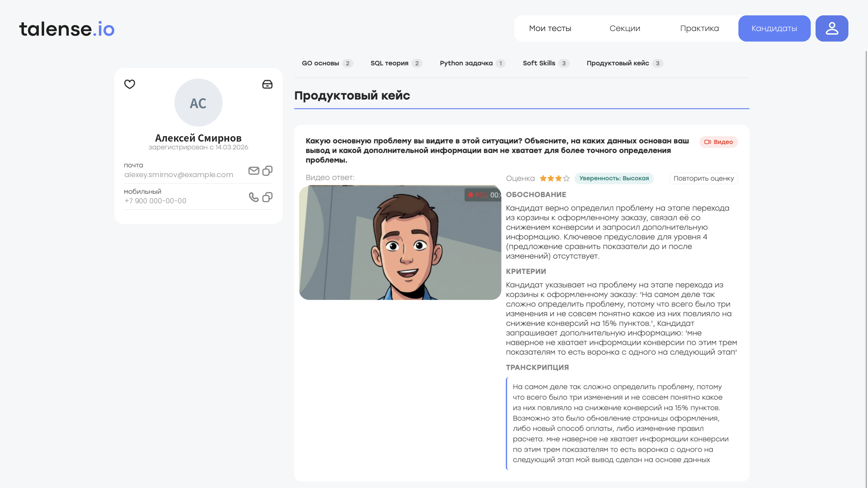Click the AC avatar circle
Screen dimensions: 868x488
tap(198, 103)
